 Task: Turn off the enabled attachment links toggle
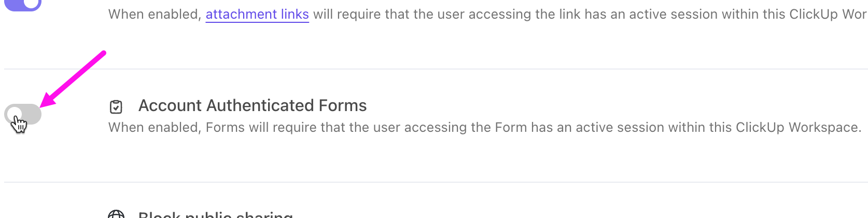(x=23, y=4)
